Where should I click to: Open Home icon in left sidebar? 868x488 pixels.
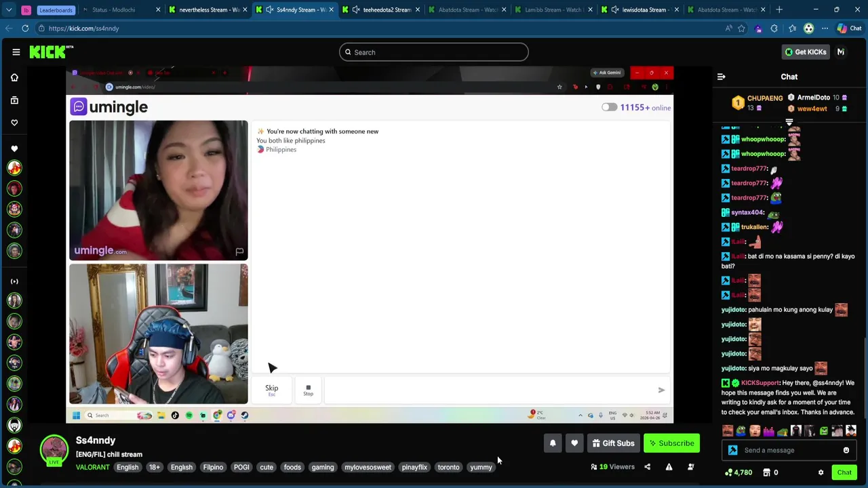pos(14,77)
